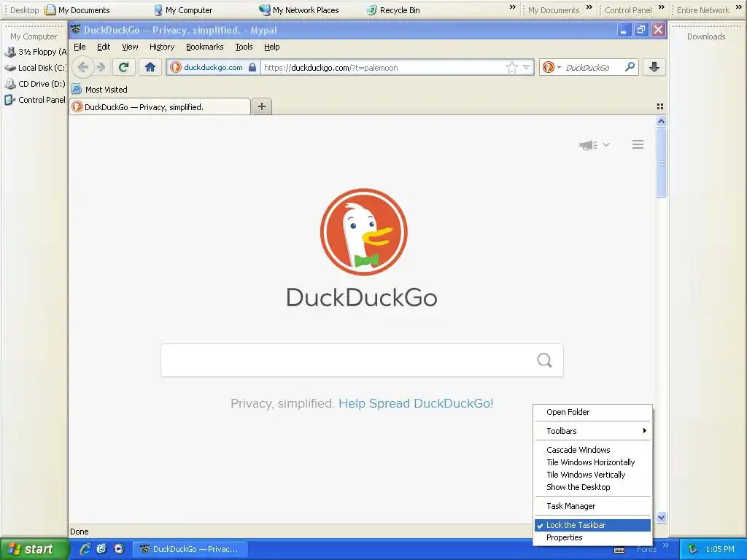Click the megaphone icon on the page
This screenshot has height=560, width=747.
[x=589, y=145]
